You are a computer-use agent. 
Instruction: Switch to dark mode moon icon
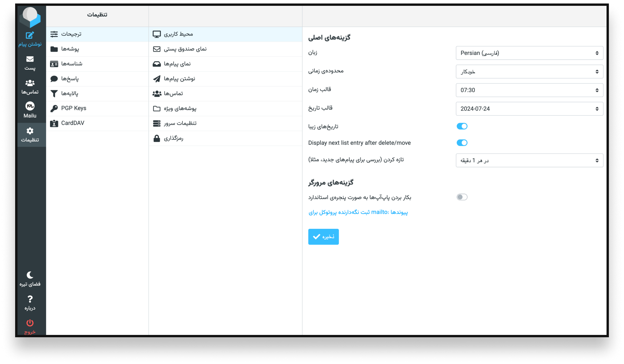point(30,275)
